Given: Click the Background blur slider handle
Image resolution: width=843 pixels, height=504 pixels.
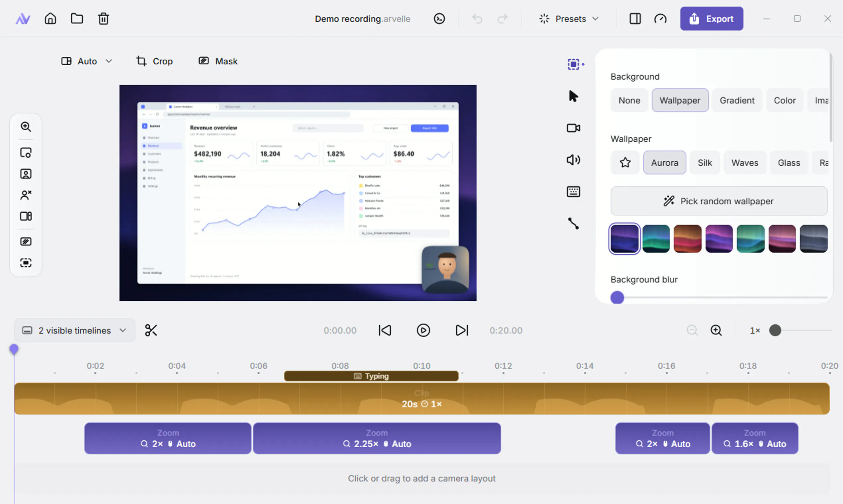Looking at the screenshot, I should 617,297.
